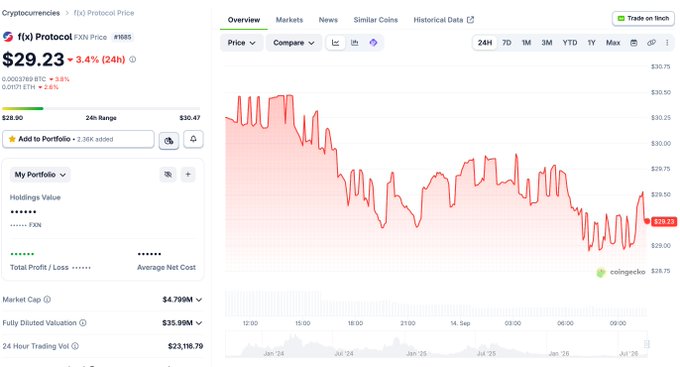Switch to the Overview tab
This screenshot has width=680, height=367.
(244, 20)
